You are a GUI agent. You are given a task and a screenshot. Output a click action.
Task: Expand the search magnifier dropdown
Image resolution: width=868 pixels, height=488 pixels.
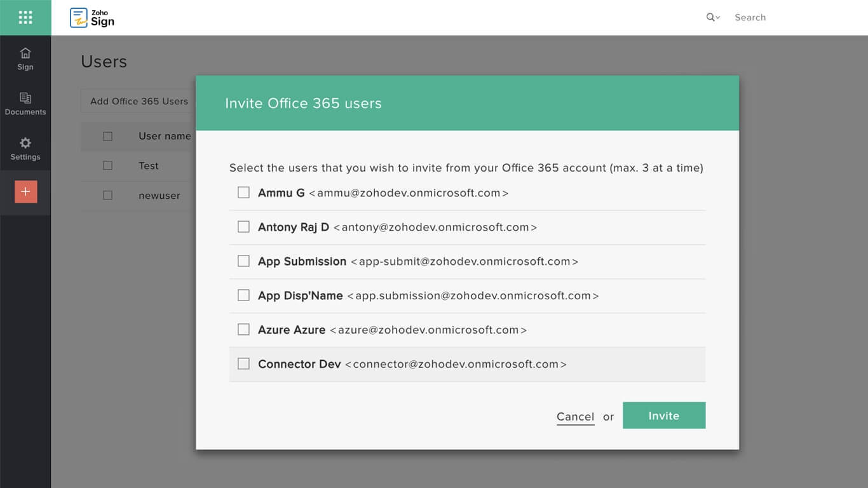[713, 18]
